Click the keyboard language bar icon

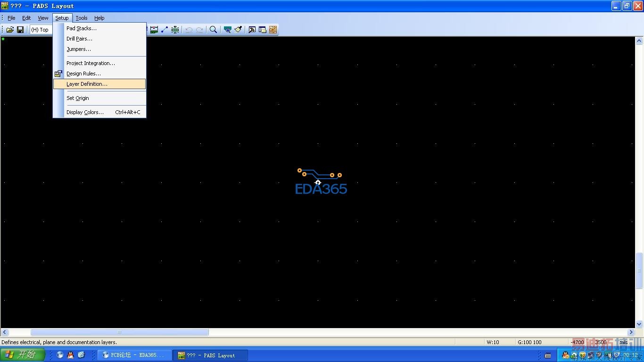(548, 355)
